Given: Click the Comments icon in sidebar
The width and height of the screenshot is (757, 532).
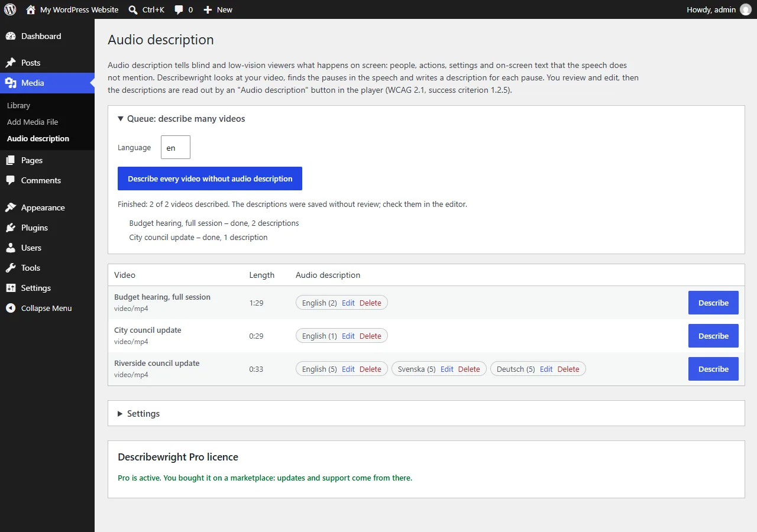Looking at the screenshot, I should click(11, 180).
